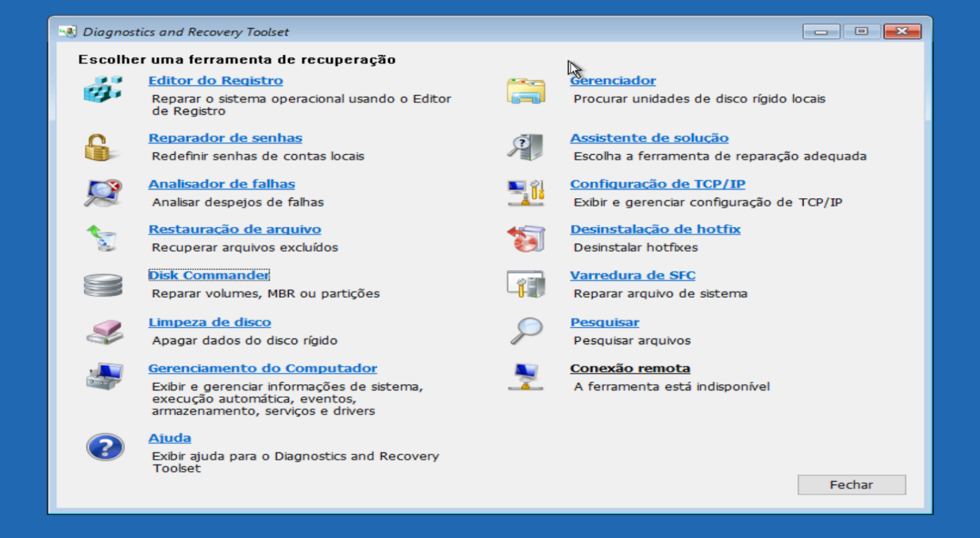The height and width of the screenshot is (538, 980).
Task: Click the recycle bin icon for Restauração de arquivo
Action: click(x=102, y=238)
